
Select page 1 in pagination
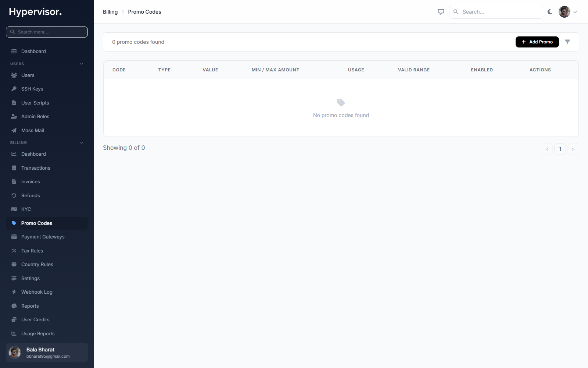[x=560, y=149]
